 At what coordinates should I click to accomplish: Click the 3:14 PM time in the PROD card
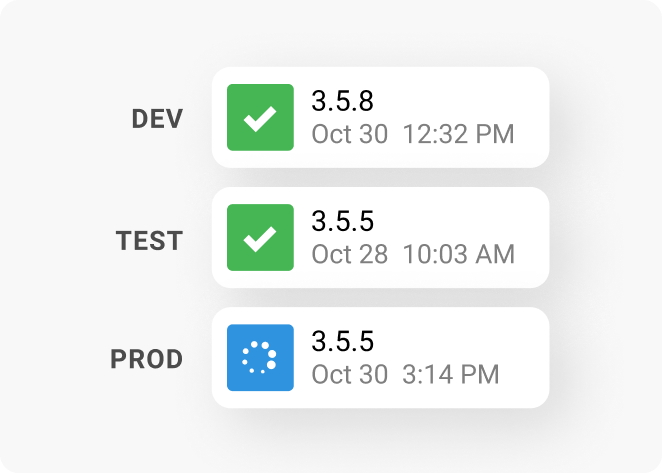click(x=451, y=375)
